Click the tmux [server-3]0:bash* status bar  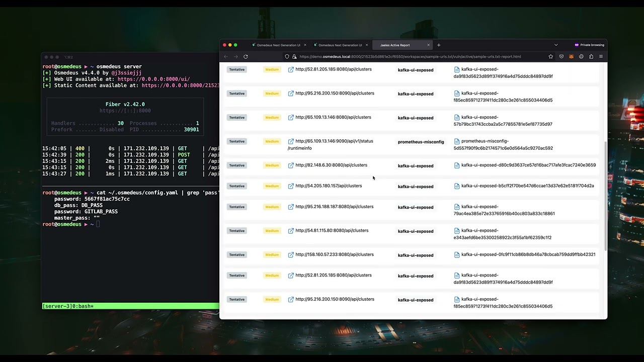[x=131, y=306]
